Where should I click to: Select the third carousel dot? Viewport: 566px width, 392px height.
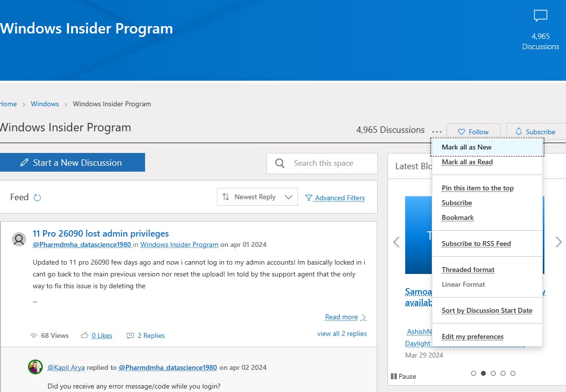pos(493,373)
